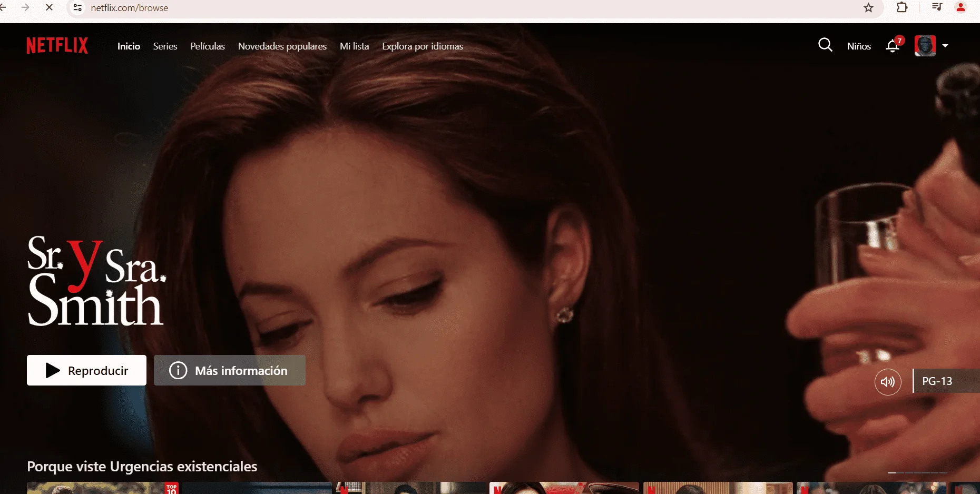
Task: Open the notifications bell icon
Action: (893, 46)
